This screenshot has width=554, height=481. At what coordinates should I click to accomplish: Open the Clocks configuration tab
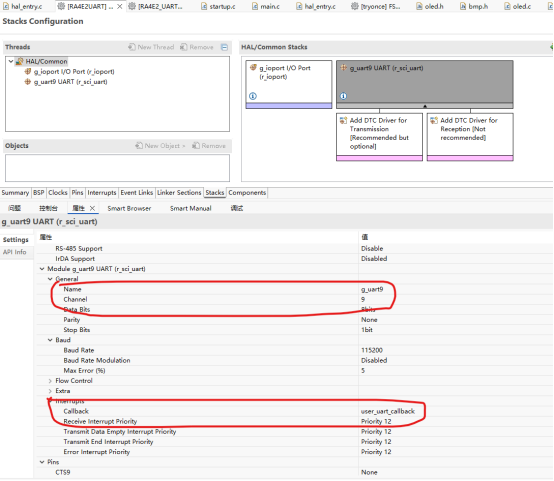tap(58, 193)
